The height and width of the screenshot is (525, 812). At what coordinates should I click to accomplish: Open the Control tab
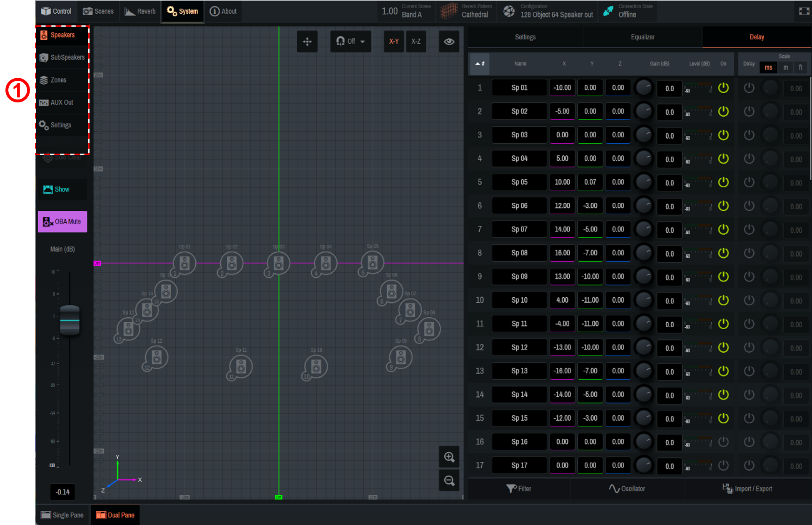[56, 11]
